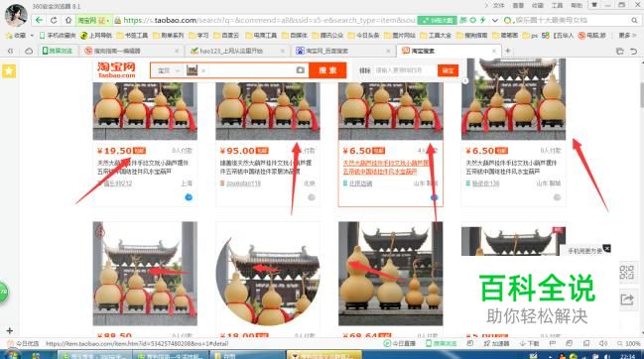Open the single large gourd product thumbnail
The image size is (644, 359).
click(x=390, y=274)
